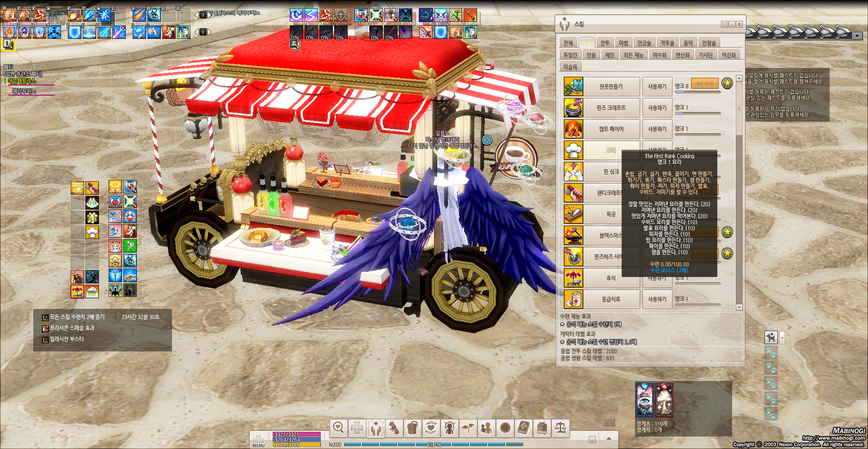The width and height of the screenshot is (868, 449).
Task: Expand the quest tracker dropdown arrow
Action: [x=858, y=36]
